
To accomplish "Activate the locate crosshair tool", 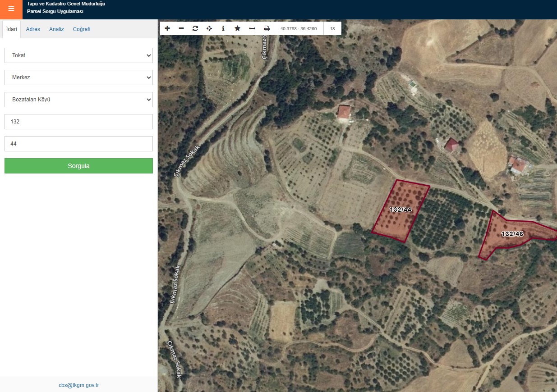I will [209, 28].
